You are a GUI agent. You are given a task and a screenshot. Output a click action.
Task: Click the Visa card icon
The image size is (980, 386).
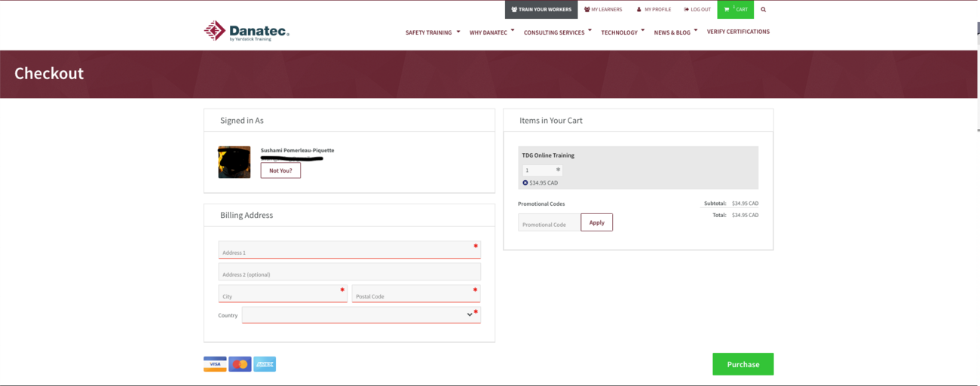pyautogui.click(x=215, y=364)
